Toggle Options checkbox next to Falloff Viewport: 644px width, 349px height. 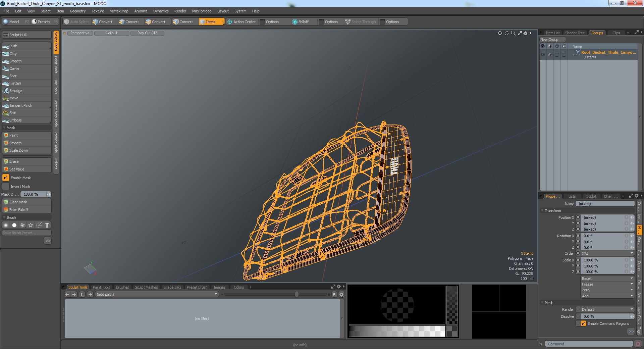tap(321, 22)
